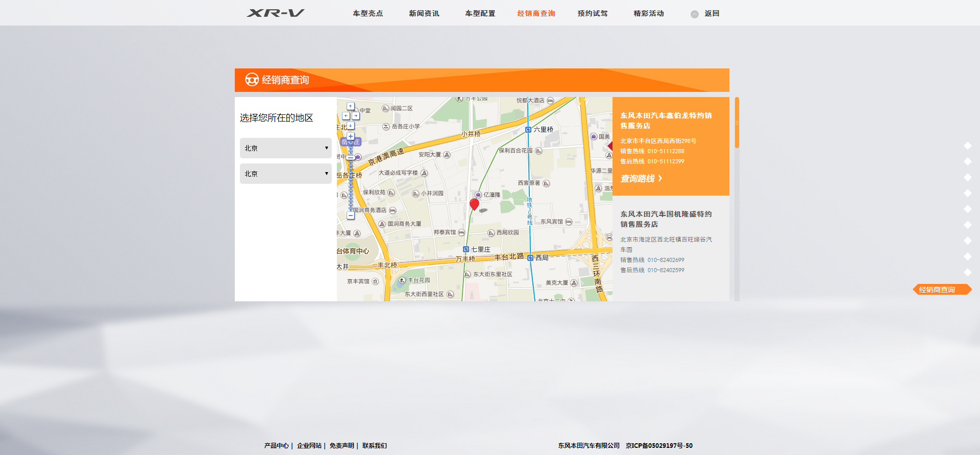The image size is (980, 455).
Task: Open the upper 北京 province dropdown
Action: coord(286,148)
